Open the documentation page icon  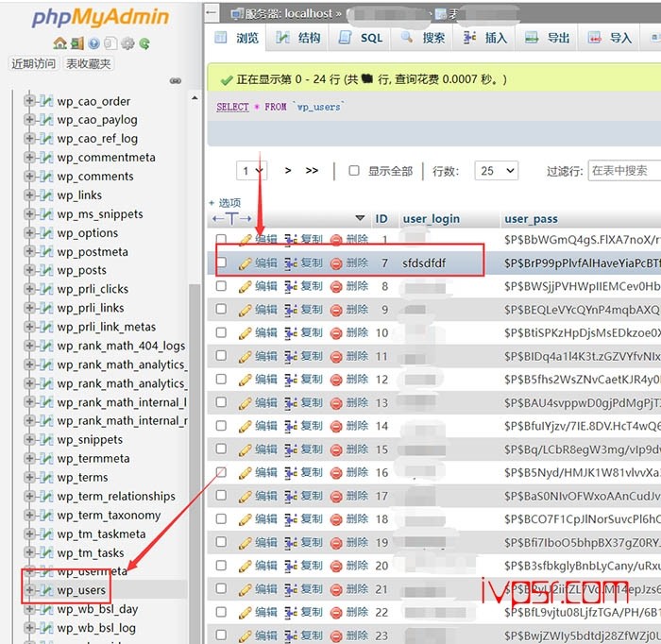coord(110,43)
